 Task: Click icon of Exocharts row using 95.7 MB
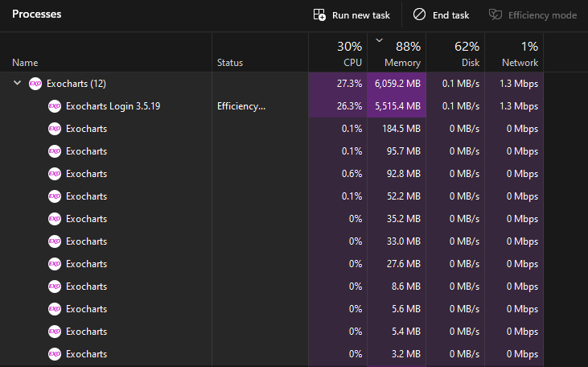55,151
